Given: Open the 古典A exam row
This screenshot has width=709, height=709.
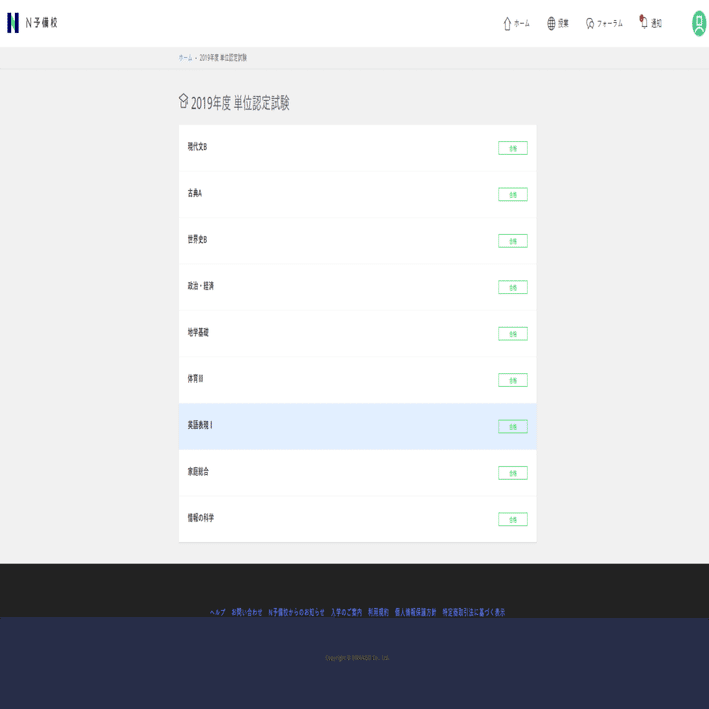Looking at the screenshot, I should [x=358, y=194].
